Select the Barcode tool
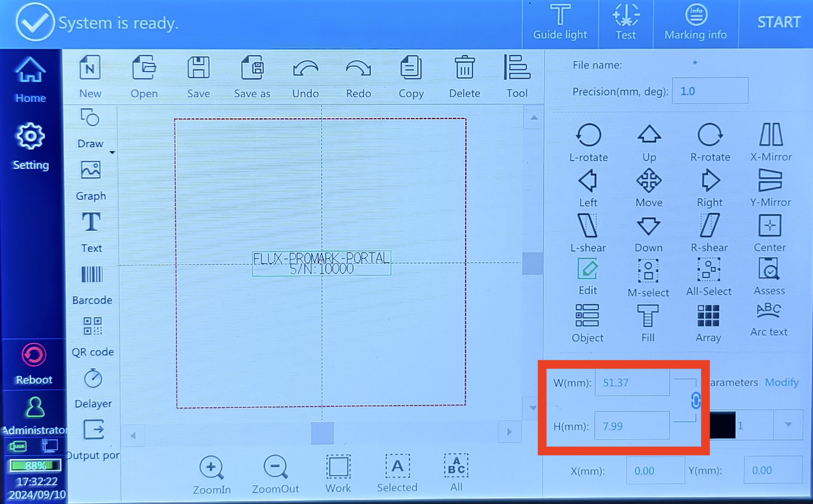 (x=92, y=285)
